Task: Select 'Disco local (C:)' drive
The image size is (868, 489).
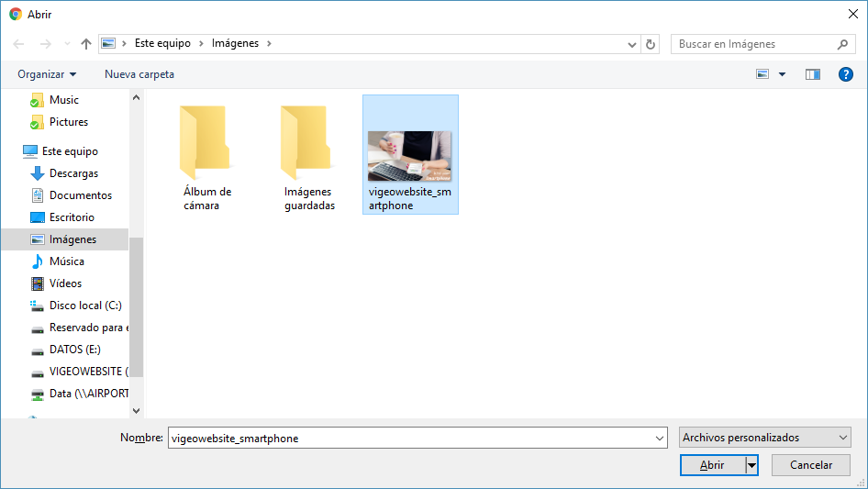Action: pos(85,306)
